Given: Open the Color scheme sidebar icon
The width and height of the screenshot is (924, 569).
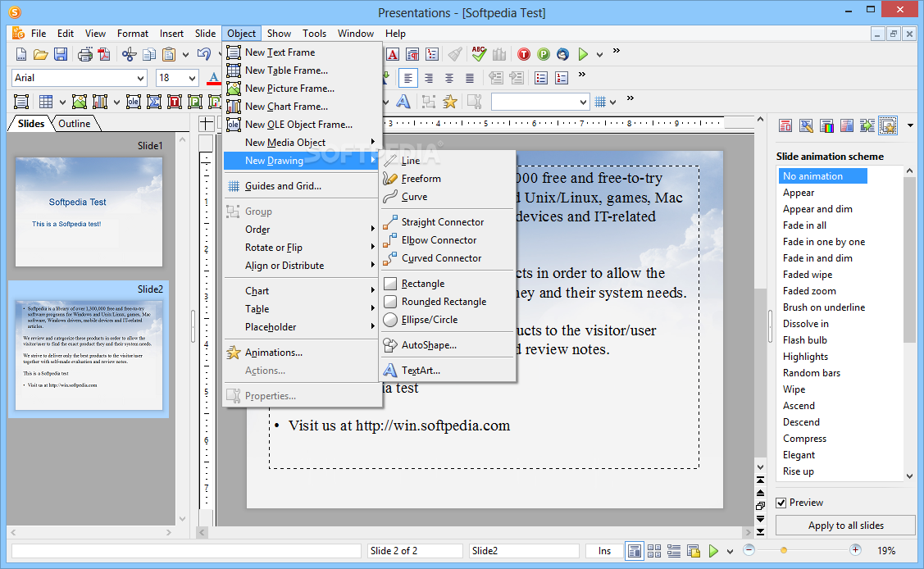Looking at the screenshot, I should [826, 125].
